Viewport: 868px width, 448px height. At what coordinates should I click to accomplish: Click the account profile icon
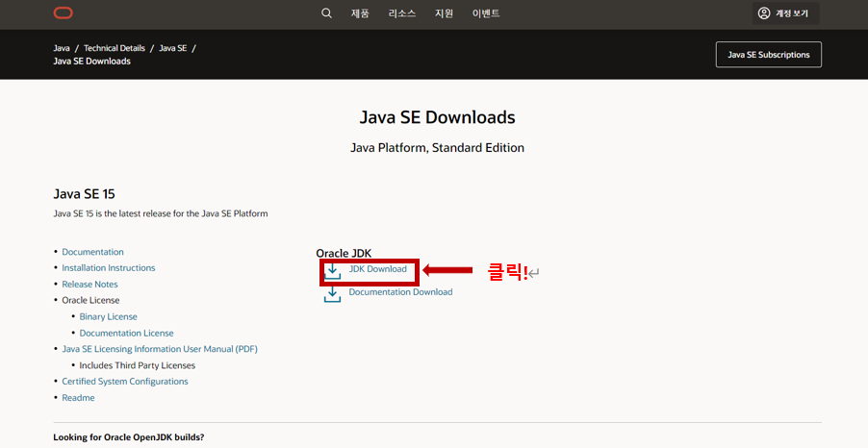pos(764,13)
